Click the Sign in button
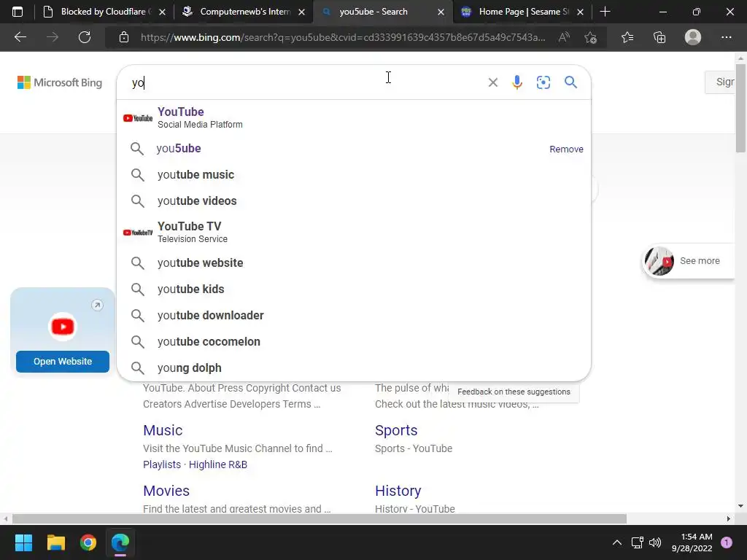This screenshot has height=560, width=747. [x=720, y=82]
